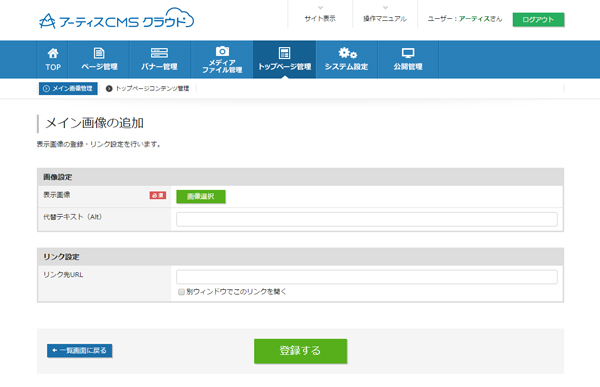600x387 pixels.
Task: Switch to the トップページコンテンツ管理 sub-tab
Action: [148, 88]
